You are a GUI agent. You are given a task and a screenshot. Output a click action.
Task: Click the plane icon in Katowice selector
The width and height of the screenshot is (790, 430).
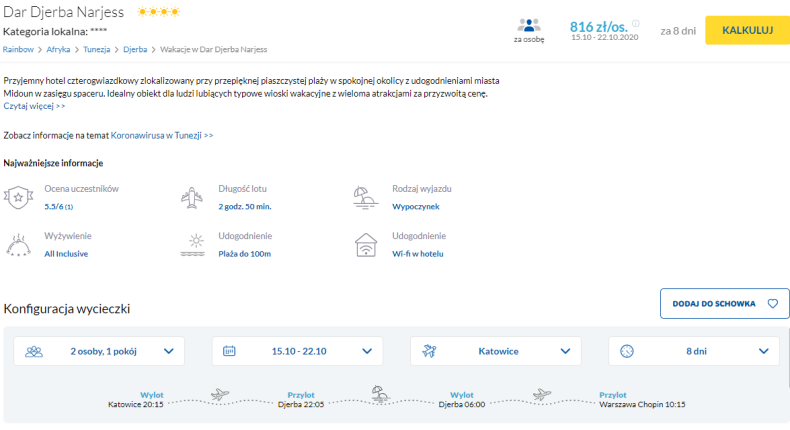429,351
